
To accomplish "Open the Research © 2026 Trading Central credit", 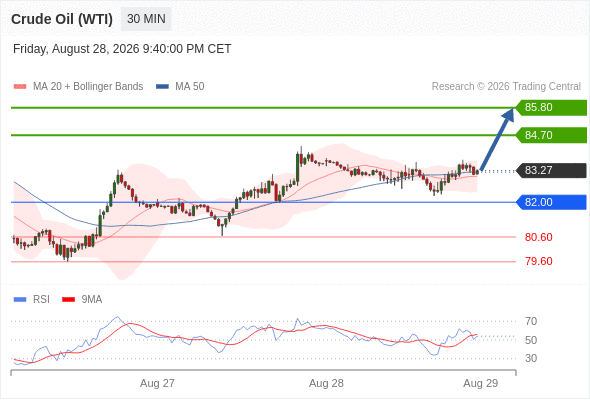I will (506, 87).
